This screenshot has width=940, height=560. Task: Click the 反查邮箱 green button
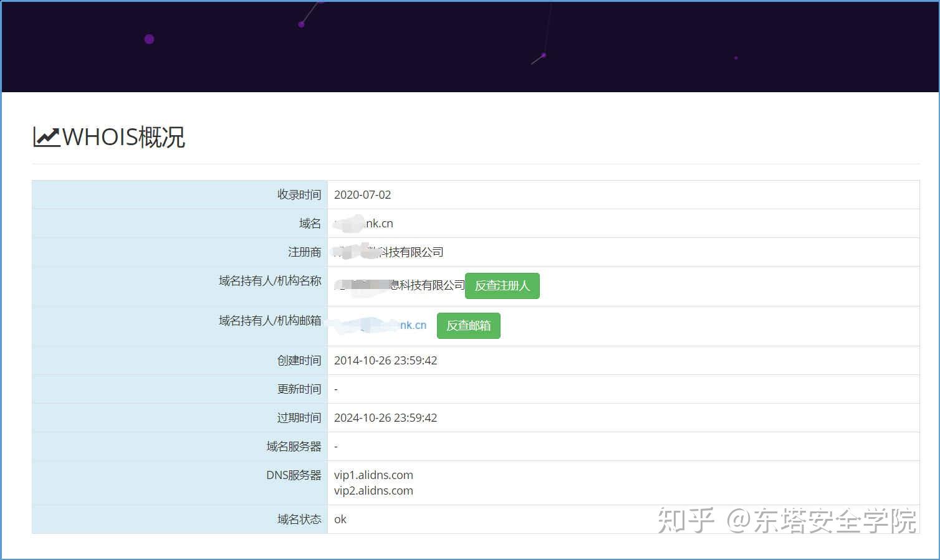pos(468,325)
